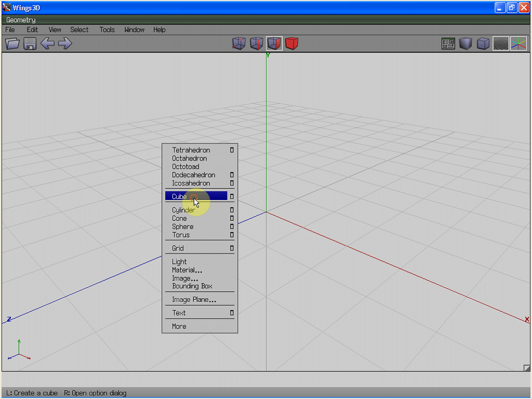Toggle axes display icon

pos(518,44)
